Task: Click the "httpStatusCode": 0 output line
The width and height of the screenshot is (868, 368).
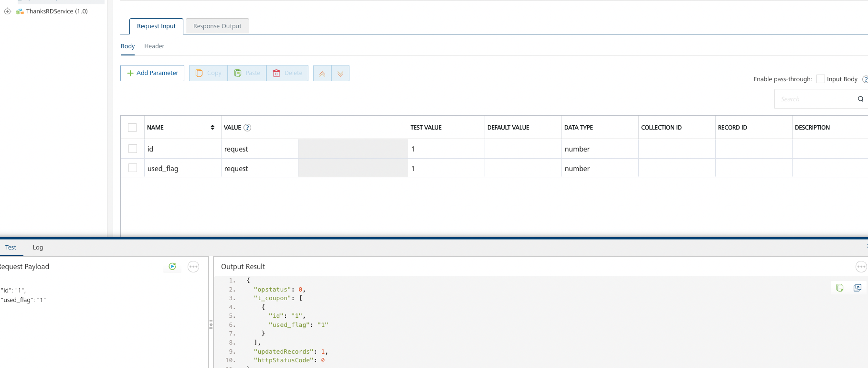Action: click(289, 360)
